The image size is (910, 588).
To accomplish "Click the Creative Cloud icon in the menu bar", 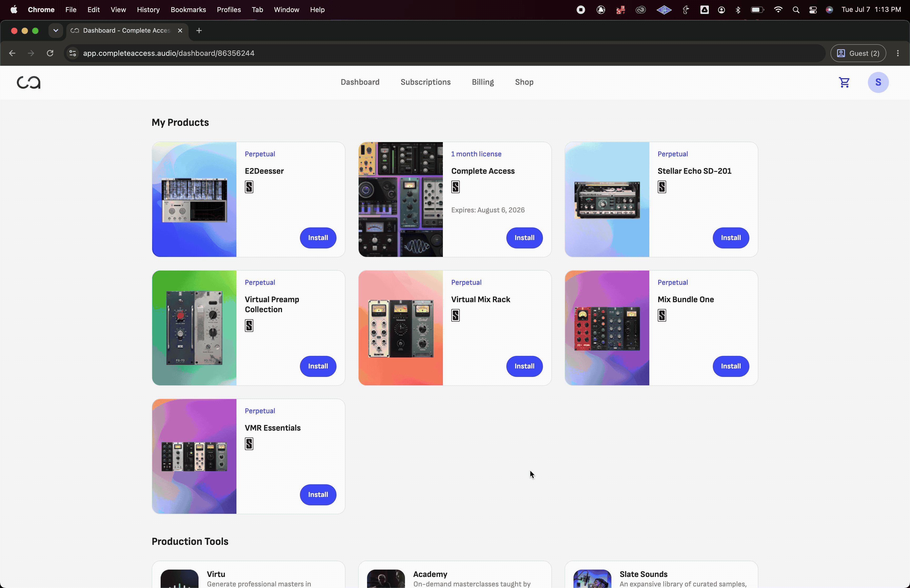I will (x=640, y=10).
